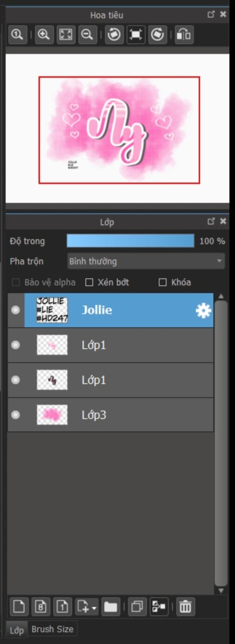This screenshot has height=644, width=235.
Task: Expand the add-layer dropdown arrow
Action: point(94,608)
